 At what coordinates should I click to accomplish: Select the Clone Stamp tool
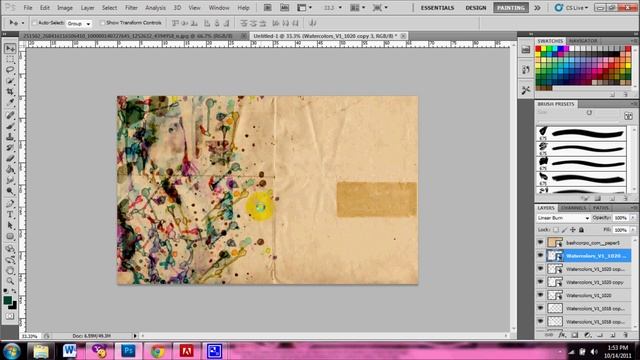(x=10, y=137)
